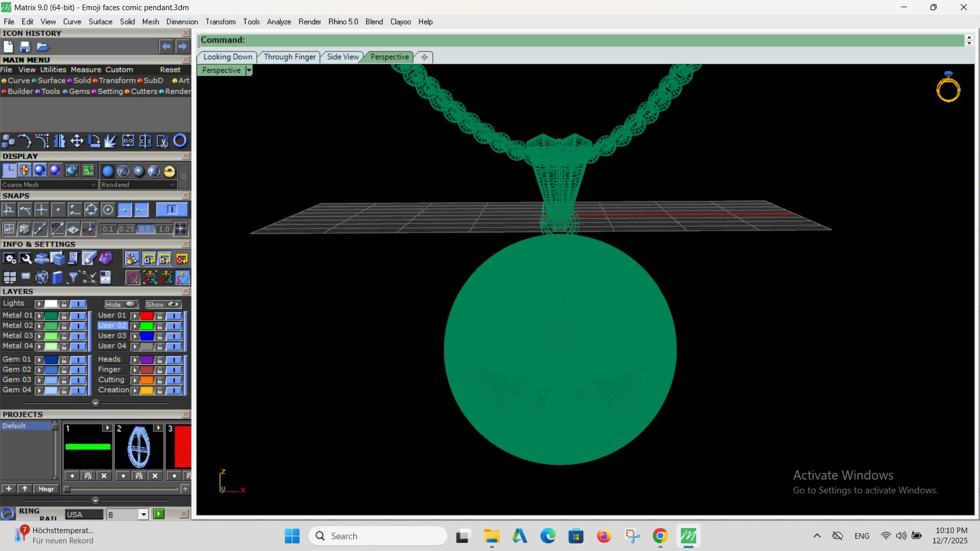Select the Mirror tool icon
This screenshot has width=980, height=551.
coord(60,141)
